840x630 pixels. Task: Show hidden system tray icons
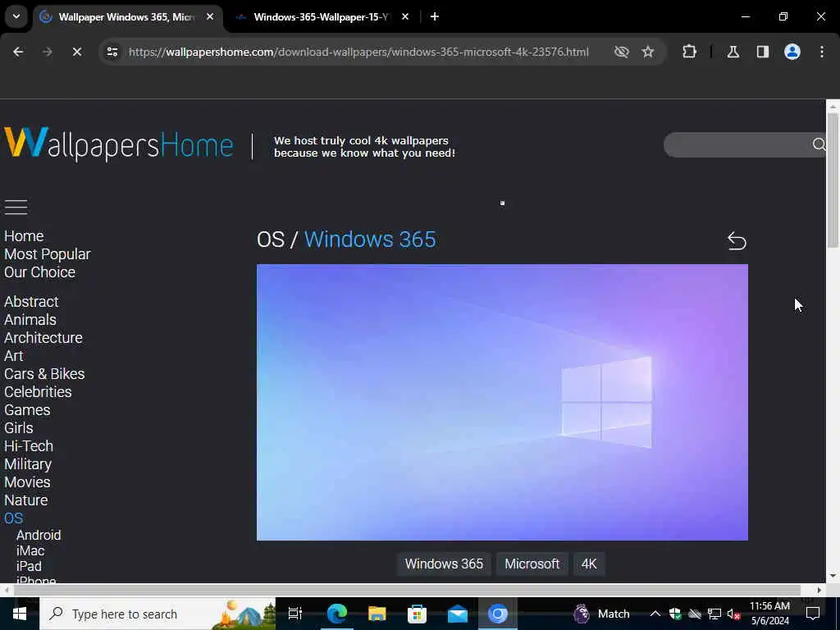tap(655, 614)
